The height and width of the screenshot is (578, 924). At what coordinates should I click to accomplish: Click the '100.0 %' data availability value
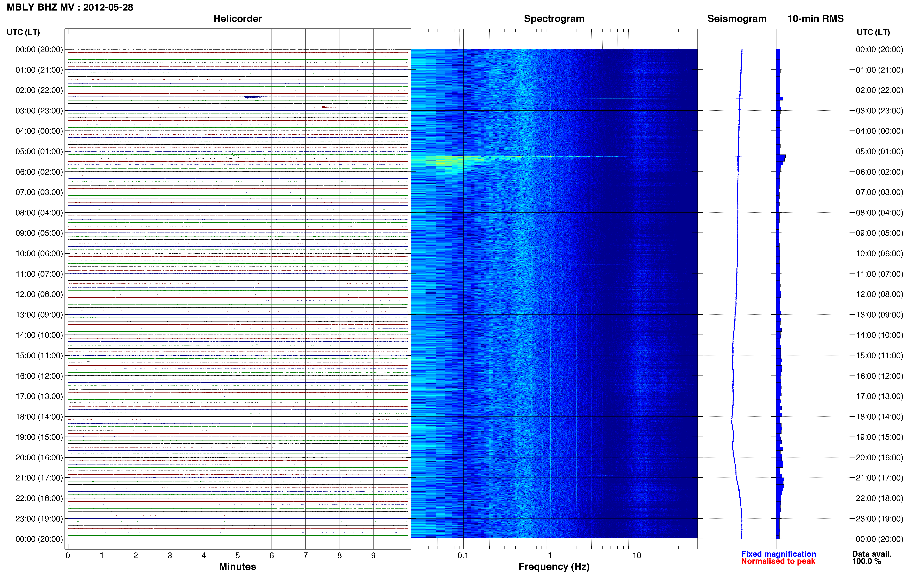click(867, 561)
